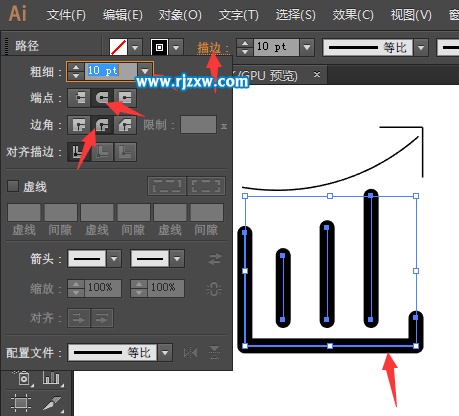
Task: Click the tallest bar path on canvas
Action: point(371,257)
